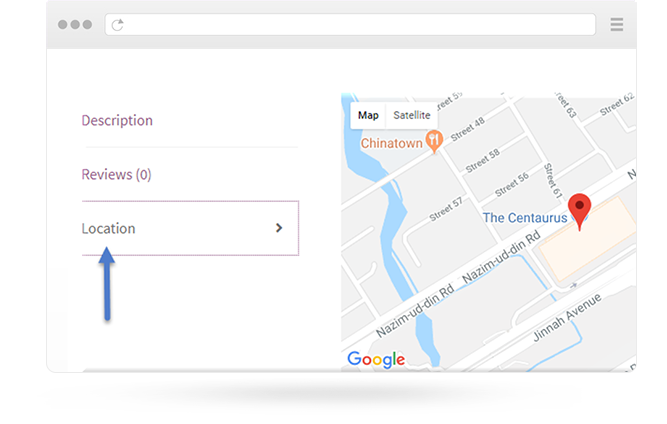Select the Location tab
Image resolution: width=667 pixels, height=424 pixels.
point(108,228)
